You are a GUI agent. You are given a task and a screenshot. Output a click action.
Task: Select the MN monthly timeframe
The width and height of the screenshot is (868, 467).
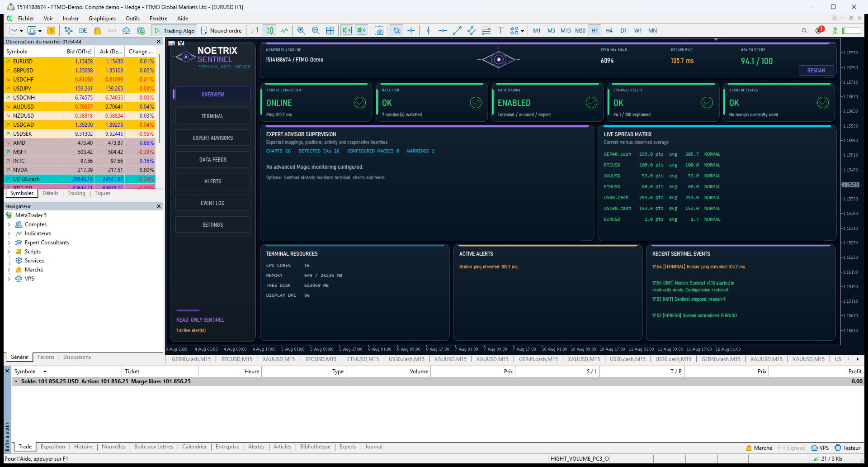pos(652,31)
